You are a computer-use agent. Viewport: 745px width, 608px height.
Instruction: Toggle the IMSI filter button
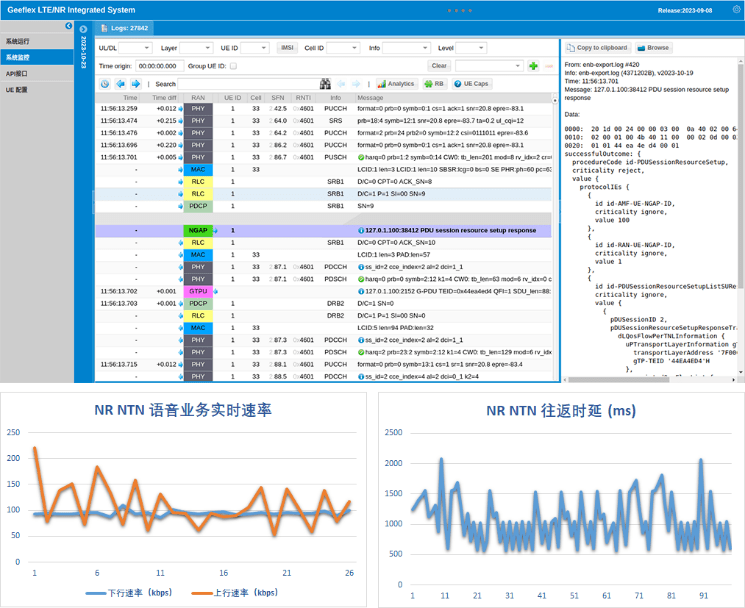coord(288,47)
